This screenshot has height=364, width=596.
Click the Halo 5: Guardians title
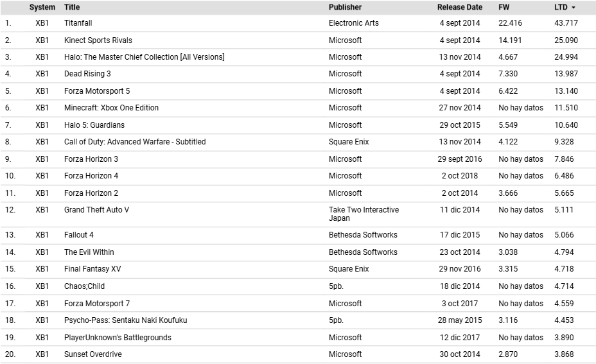[x=94, y=125]
